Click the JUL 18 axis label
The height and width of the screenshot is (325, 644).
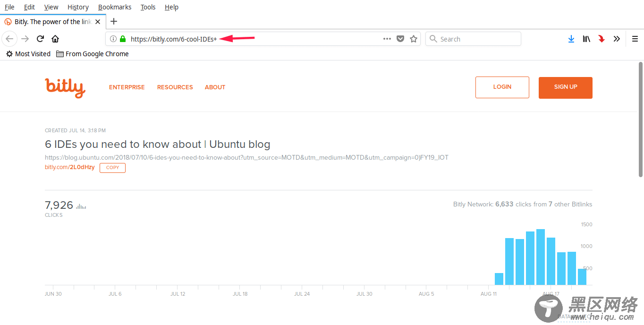240,294
